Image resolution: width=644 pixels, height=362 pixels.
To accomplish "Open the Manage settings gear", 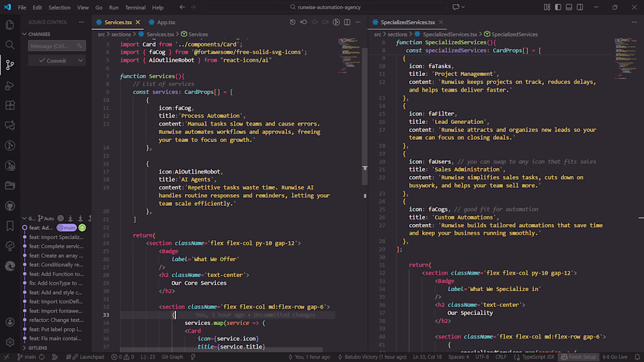I will (x=9, y=342).
